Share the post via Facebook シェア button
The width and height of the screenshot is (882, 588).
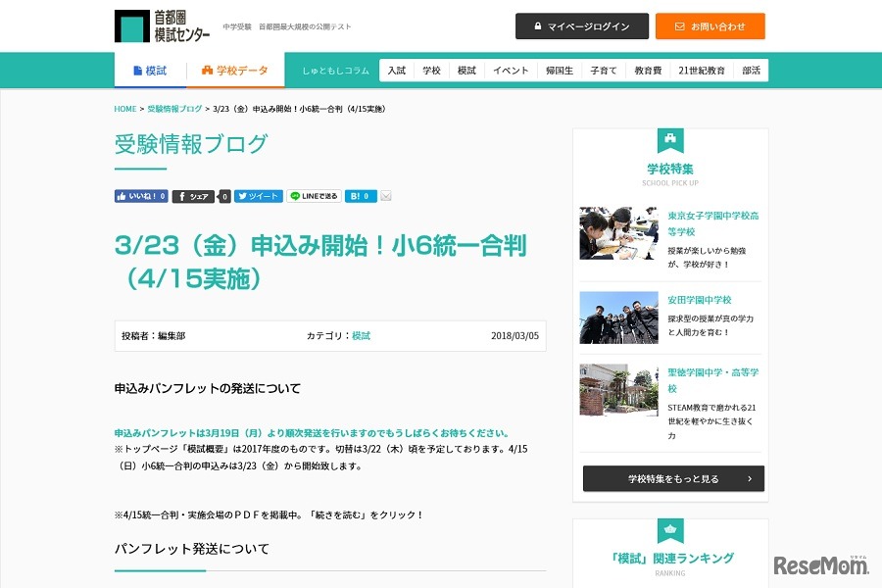194,196
